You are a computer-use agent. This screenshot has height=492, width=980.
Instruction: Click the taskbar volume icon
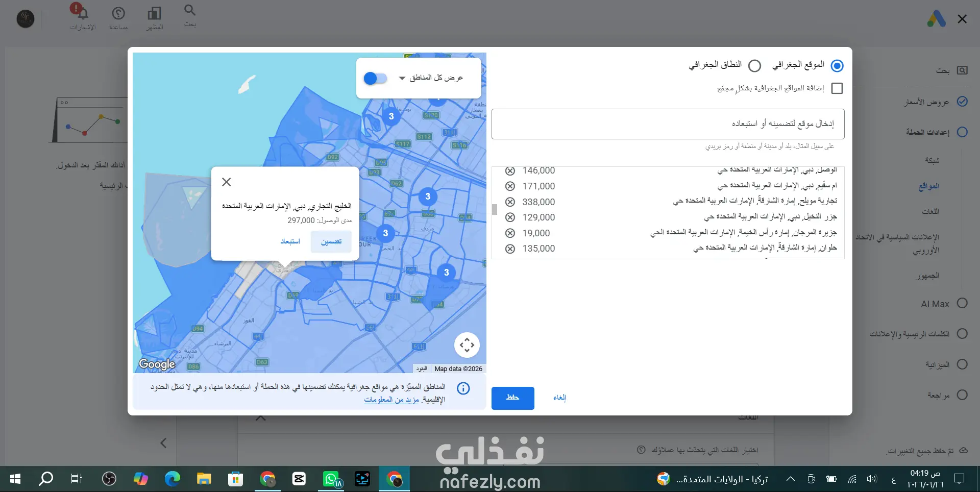(x=871, y=479)
